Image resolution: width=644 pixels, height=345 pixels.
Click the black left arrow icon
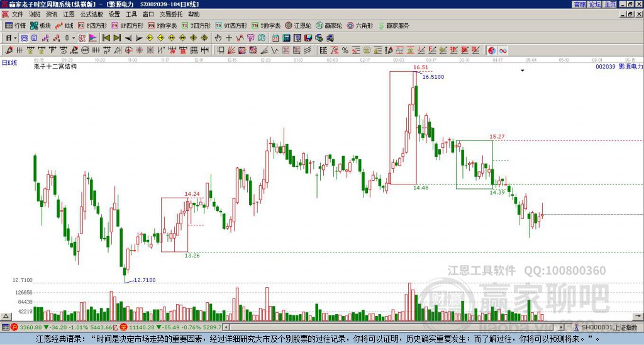coord(128,38)
